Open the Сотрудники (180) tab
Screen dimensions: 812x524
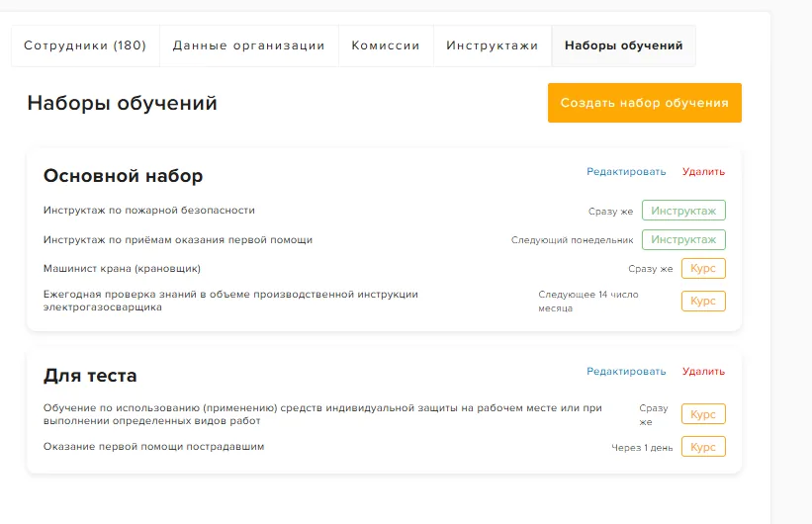point(85,45)
